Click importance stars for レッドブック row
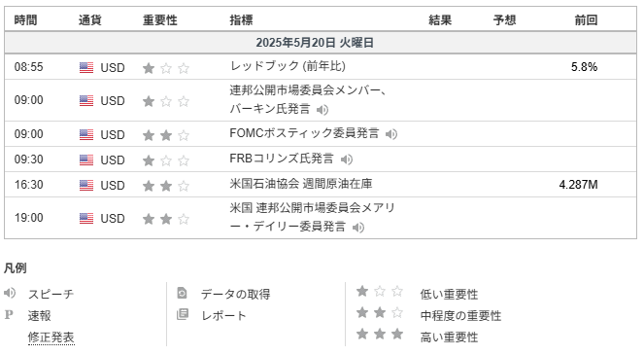 click(166, 68)
